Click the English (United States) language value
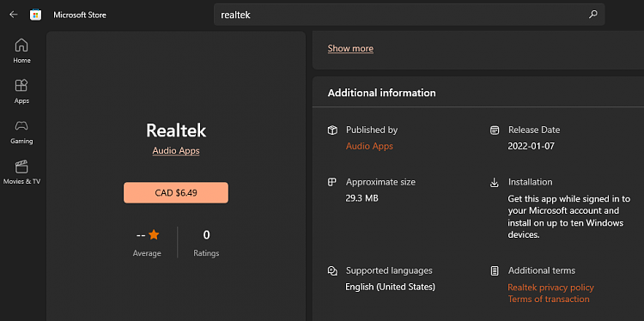This screenshot has width=644, height=321. pos(390,287)
